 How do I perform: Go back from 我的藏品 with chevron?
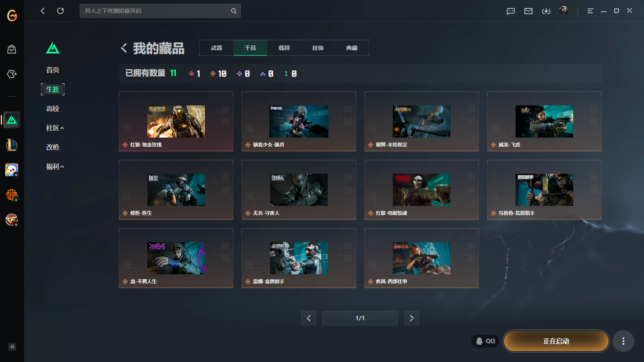[124, 48]
